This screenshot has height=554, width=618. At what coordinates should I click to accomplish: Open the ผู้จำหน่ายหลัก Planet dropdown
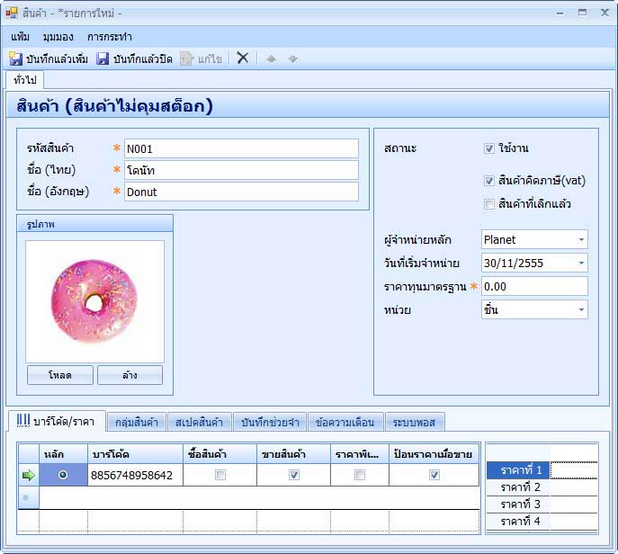pos(581,240)
